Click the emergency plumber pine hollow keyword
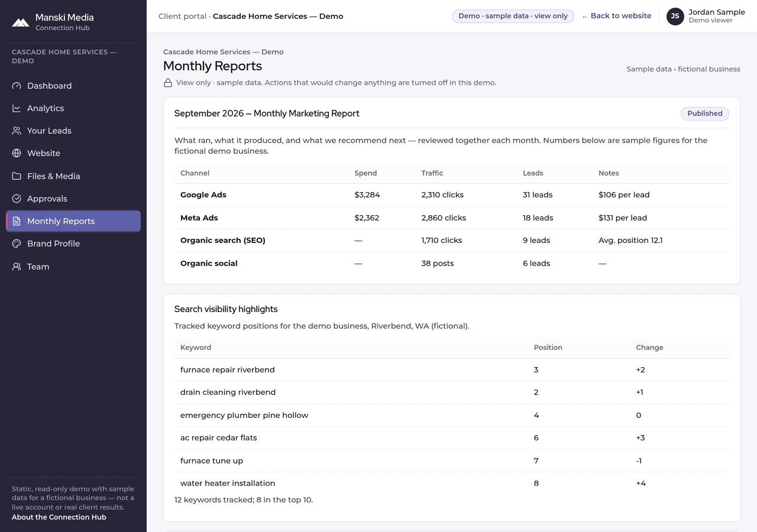The height and width of the screenshot is (532, 757). pos(244,415)
